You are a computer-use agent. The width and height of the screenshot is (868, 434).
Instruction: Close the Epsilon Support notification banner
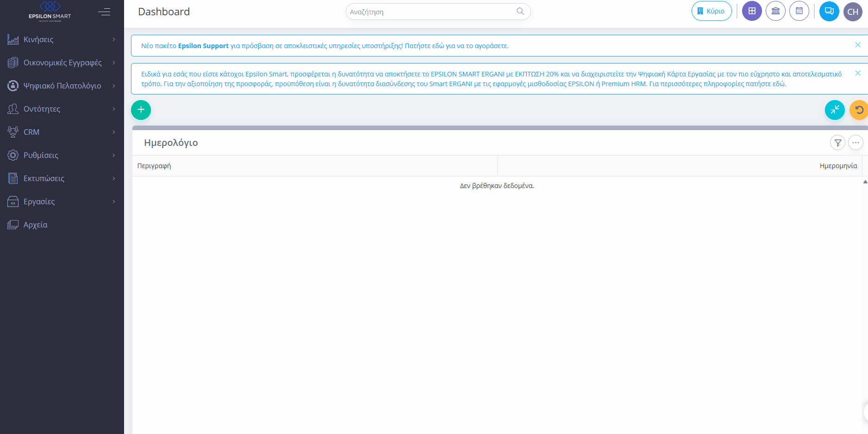pos(858,45)
